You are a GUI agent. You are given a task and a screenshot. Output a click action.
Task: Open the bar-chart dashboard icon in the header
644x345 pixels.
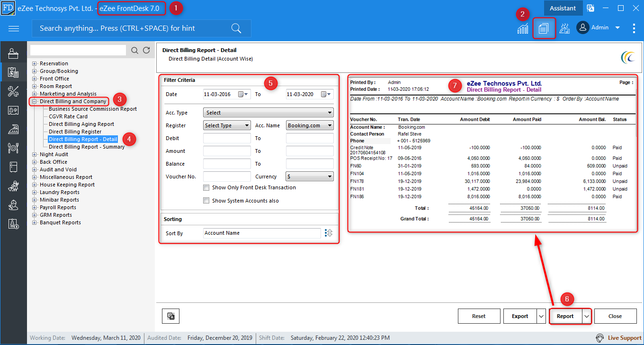[x=523, y=28]
